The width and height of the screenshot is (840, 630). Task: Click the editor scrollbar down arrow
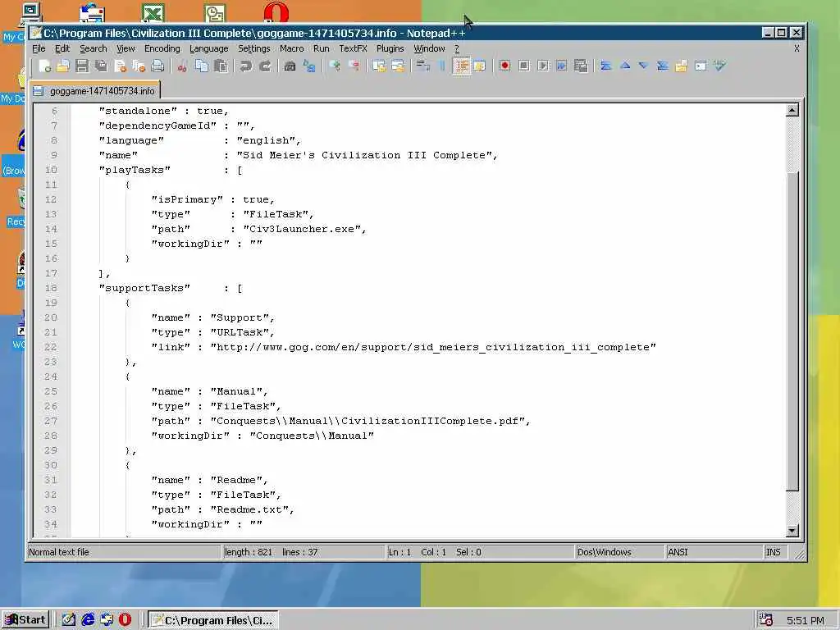(x=792, y=531)
